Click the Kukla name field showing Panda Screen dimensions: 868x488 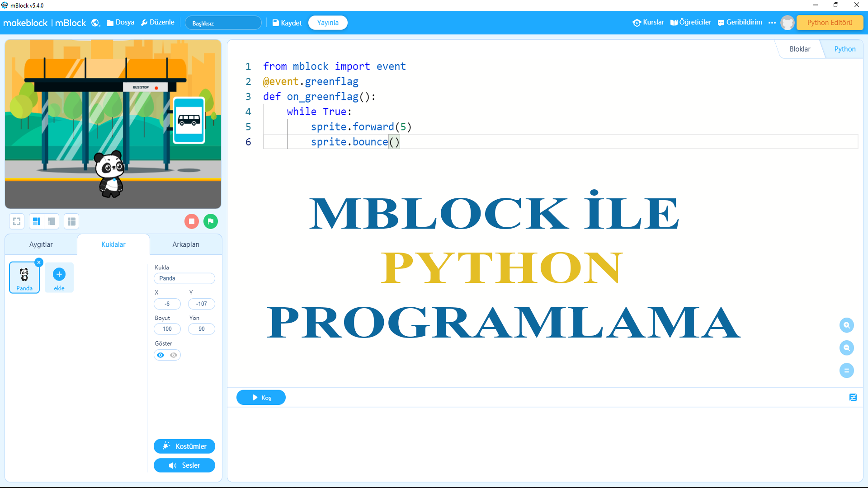point(184,278)
